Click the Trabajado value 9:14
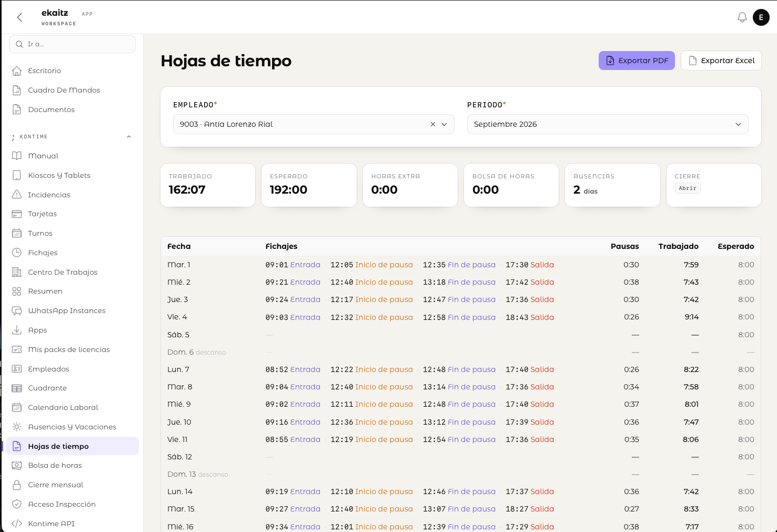Viewport: 777px width, 532px height. click(691, 317)
